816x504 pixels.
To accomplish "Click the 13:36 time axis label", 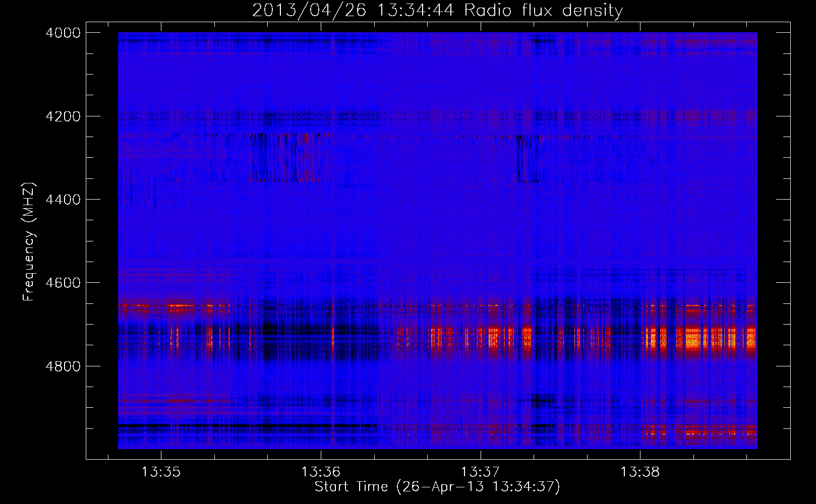I will [x=321, y=472].
